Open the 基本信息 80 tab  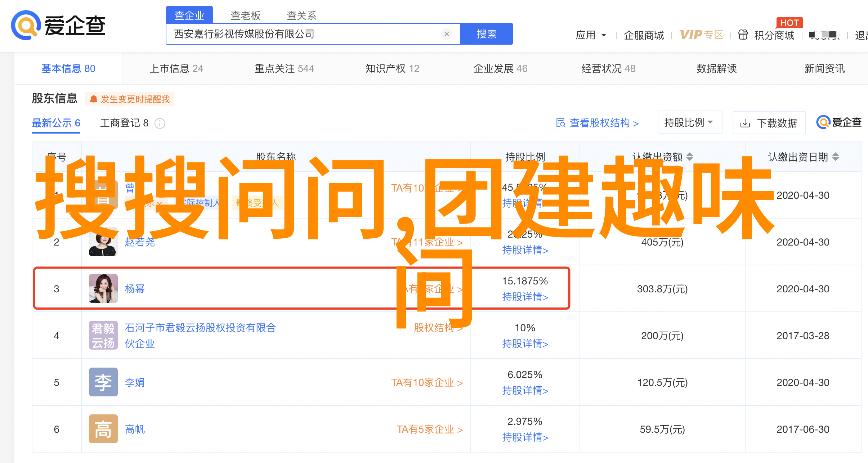tap(68, 68)
